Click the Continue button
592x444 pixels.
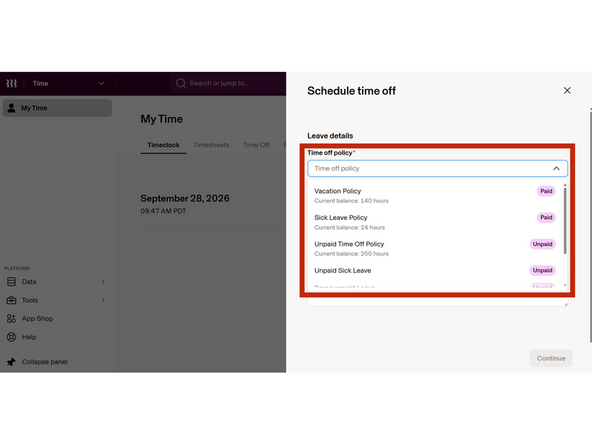tap(551, 358)
